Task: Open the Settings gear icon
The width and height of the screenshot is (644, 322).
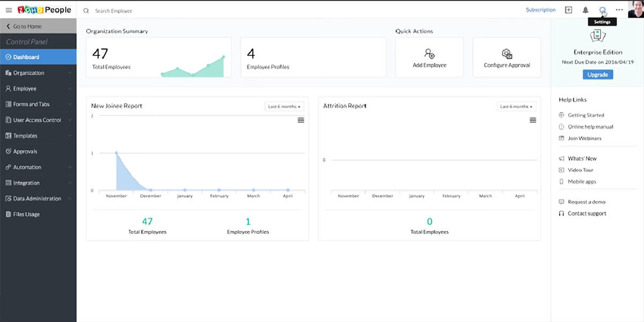Action: click(x=602, y=10)
